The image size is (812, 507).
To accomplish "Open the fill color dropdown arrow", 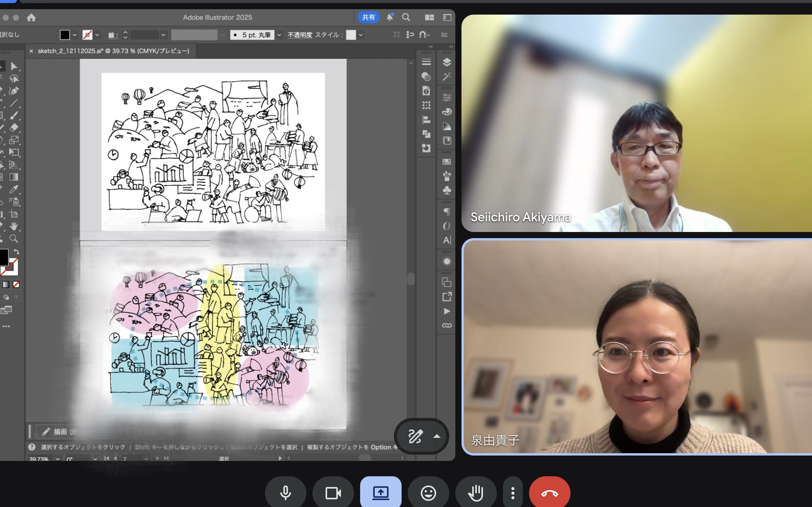I will pyautogui.click(x=75, y=35).
